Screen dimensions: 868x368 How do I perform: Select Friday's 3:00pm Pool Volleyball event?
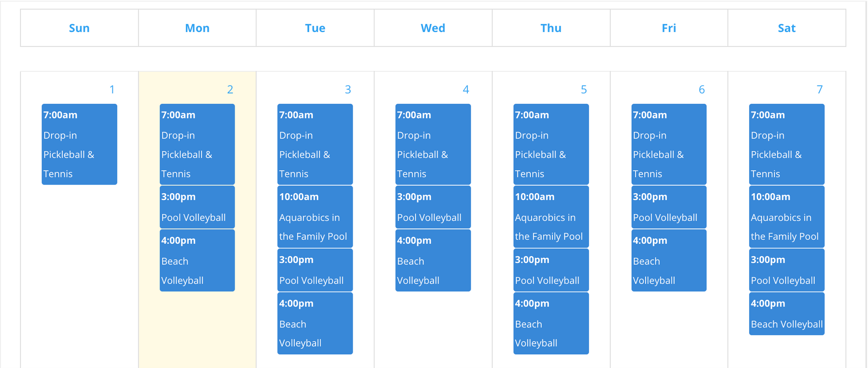pos(669,207)
